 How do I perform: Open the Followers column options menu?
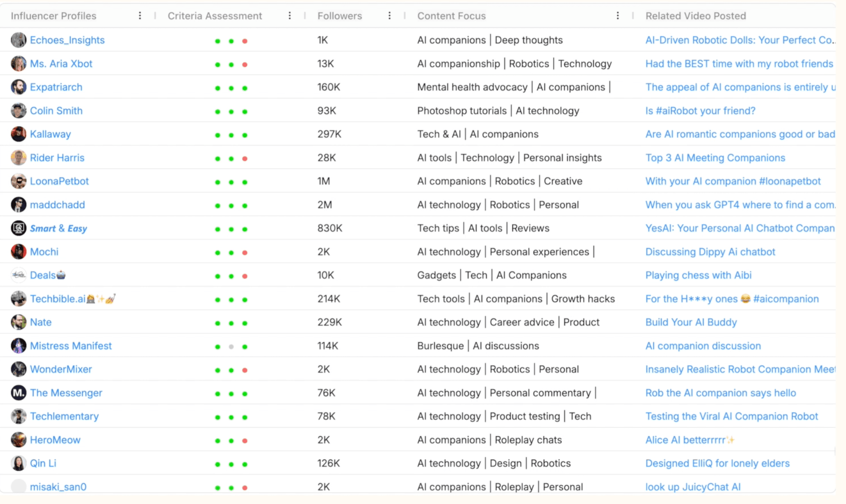390,15
